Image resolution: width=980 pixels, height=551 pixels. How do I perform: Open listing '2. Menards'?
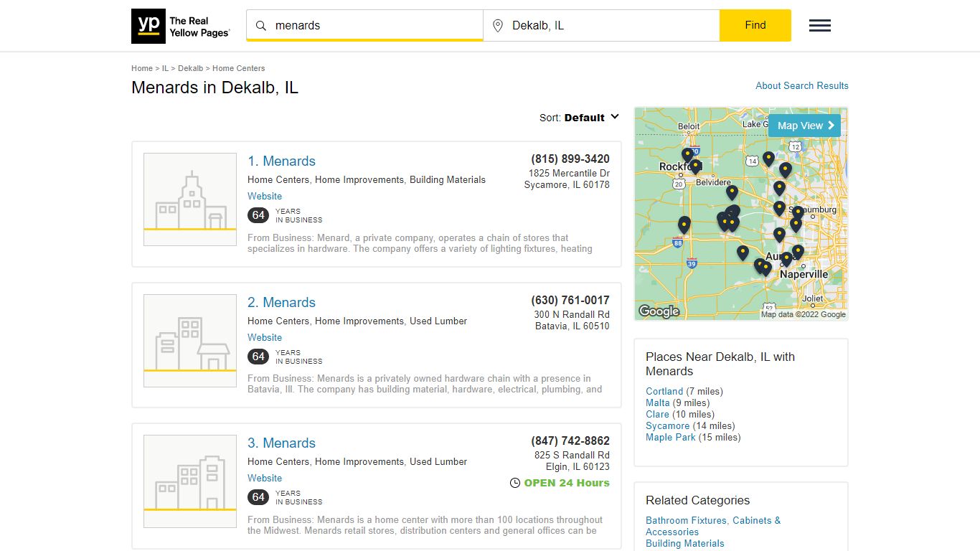[281, 303]
